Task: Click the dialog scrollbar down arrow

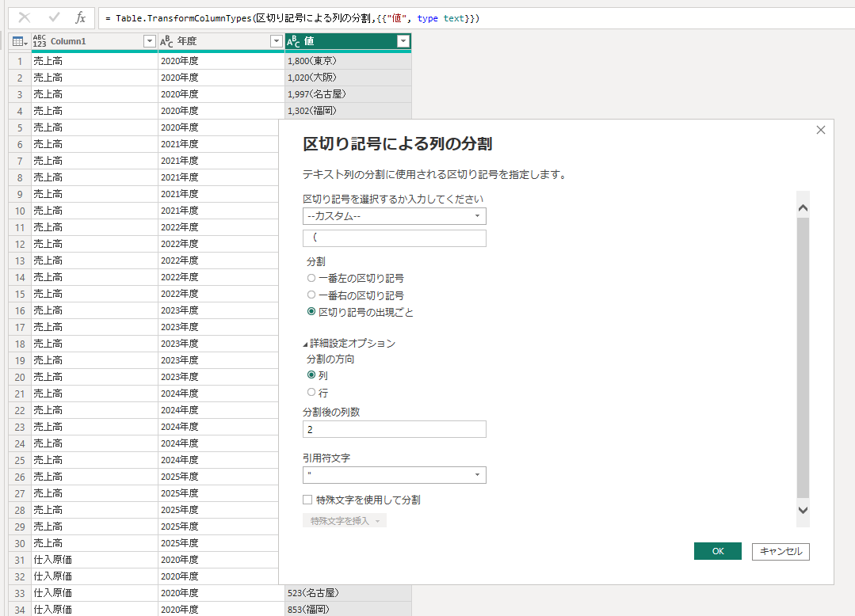Action: coord(803,511)
